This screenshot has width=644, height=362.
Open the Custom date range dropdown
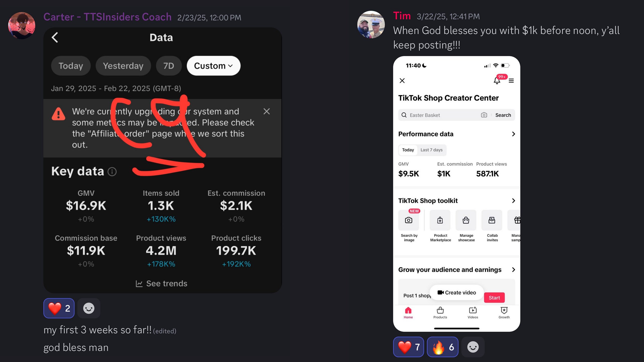click(213, 66)
